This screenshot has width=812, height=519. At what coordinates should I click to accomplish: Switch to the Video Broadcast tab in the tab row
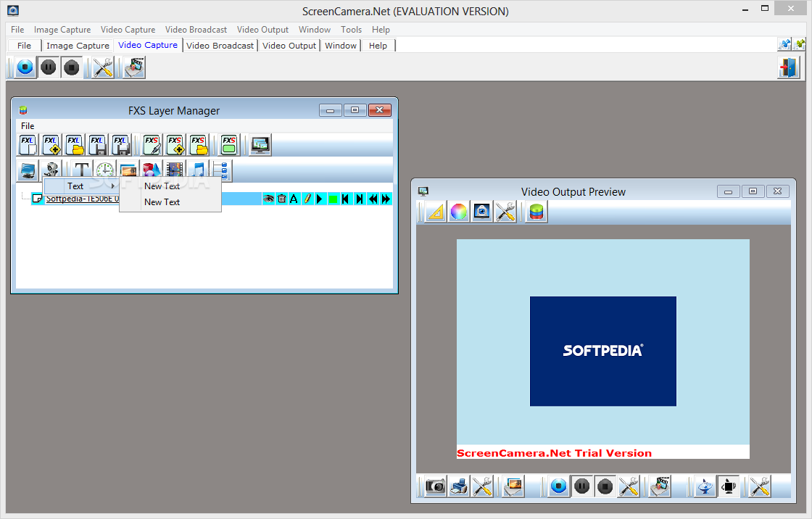(220, 46)
